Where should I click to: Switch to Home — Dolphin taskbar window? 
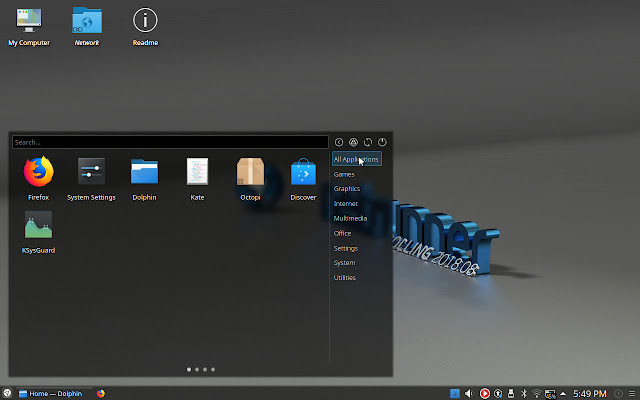(x=55, y=393)
